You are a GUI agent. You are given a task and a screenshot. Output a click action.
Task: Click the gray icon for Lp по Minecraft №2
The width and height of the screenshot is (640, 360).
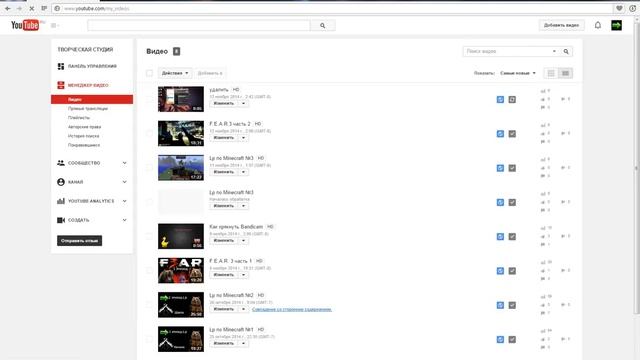(512, 305)
